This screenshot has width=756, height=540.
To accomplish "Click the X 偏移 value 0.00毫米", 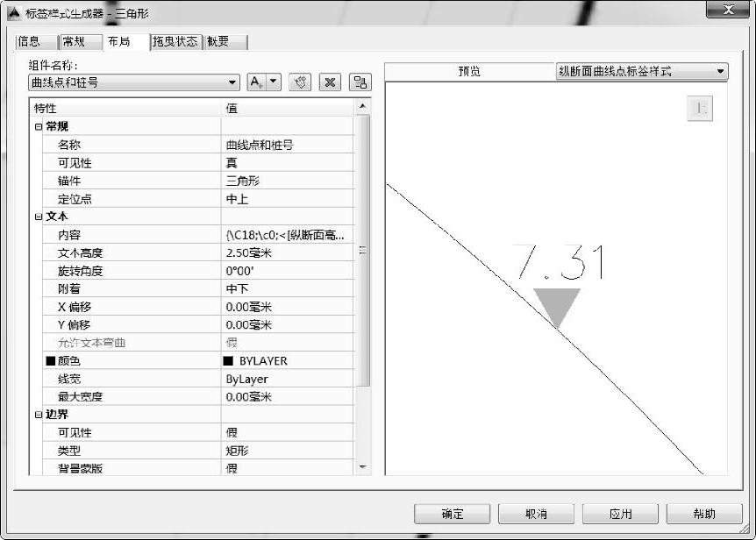I will [x=288, y=307].
